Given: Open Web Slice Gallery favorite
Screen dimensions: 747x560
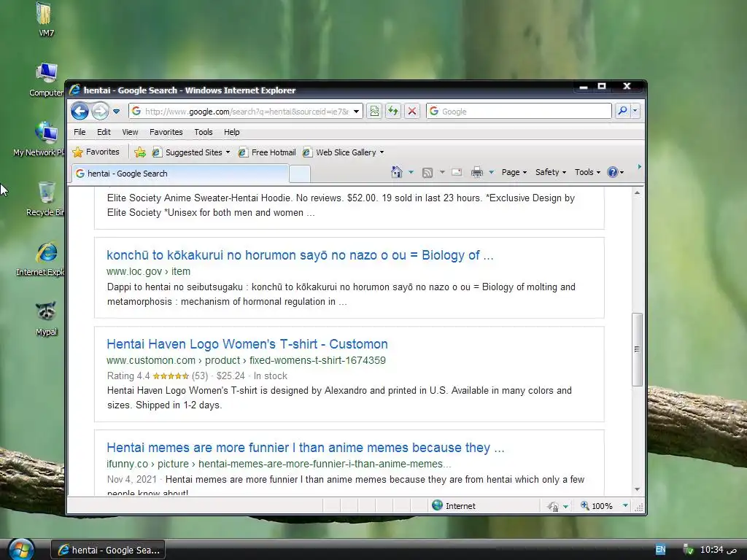Looking at the screenshot, I should click(340, 152).
